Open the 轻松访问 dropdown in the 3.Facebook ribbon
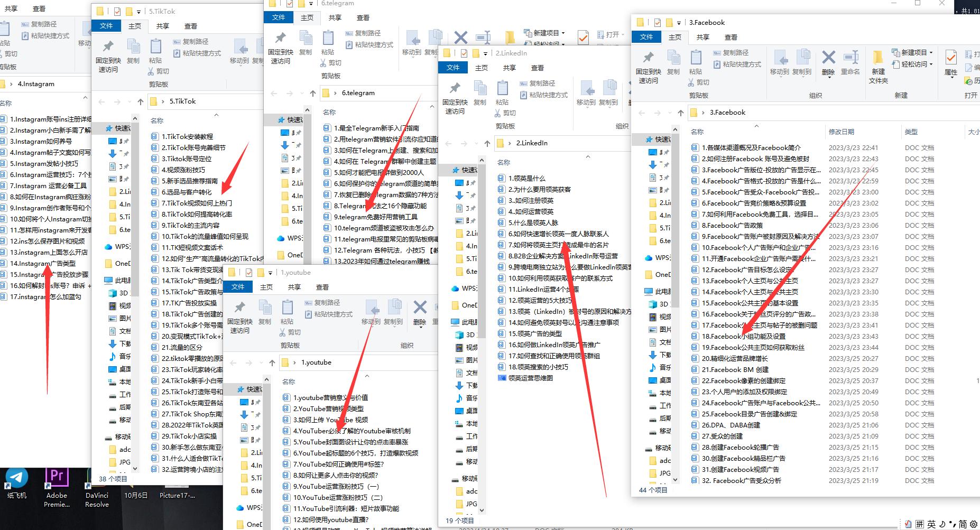 [912, 64]
